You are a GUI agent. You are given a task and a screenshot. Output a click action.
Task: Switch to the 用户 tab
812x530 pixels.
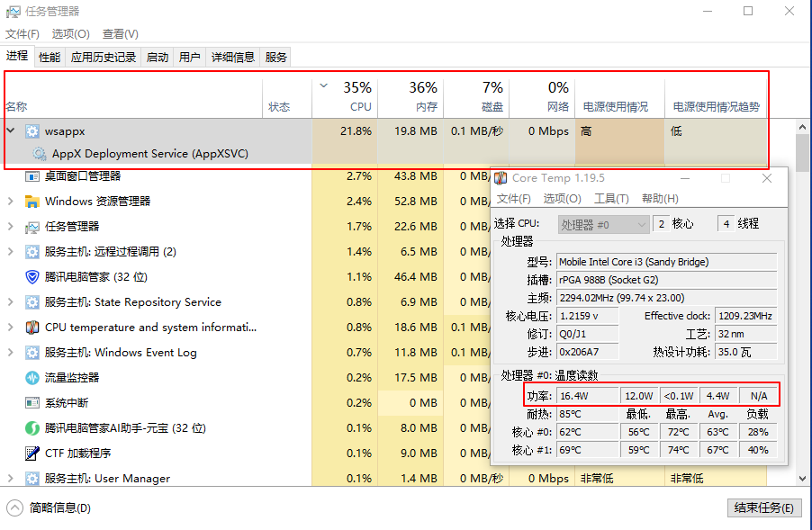click(x=190, y=58)
